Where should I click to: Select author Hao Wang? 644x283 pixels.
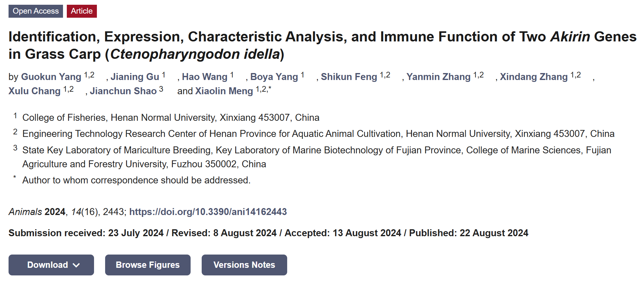coord(205,77)
